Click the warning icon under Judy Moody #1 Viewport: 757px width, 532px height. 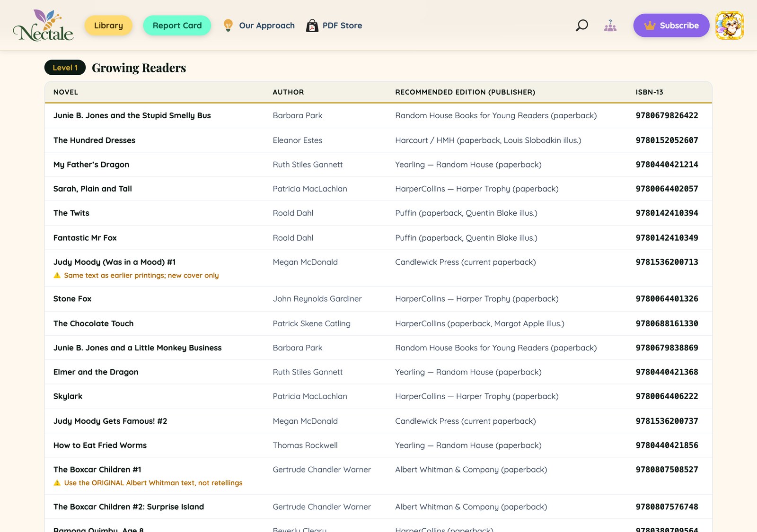[57, 275]
